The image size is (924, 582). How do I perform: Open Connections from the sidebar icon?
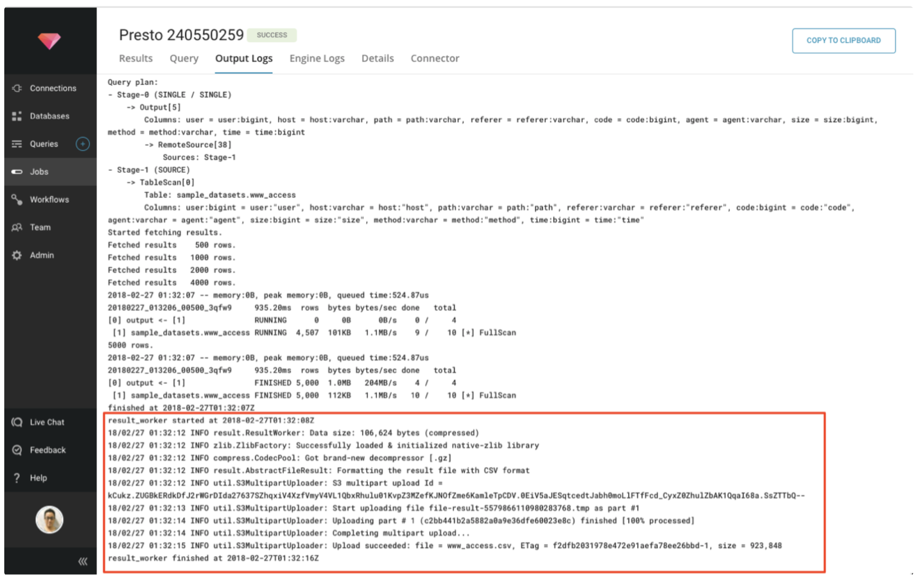point(17,88)
